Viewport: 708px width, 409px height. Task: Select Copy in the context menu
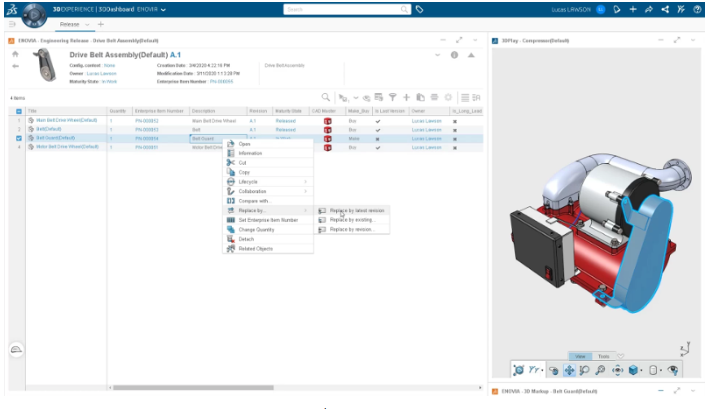pyautogui.click(x=268, y=172)
